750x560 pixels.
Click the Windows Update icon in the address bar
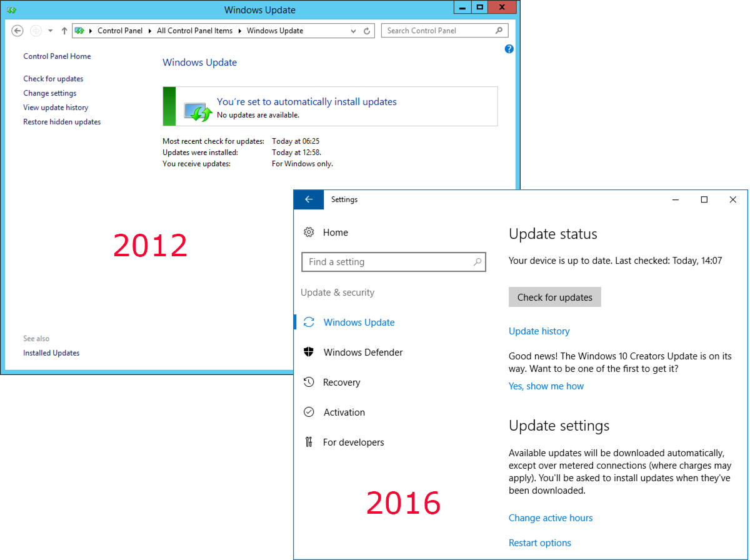click(79, 31)
